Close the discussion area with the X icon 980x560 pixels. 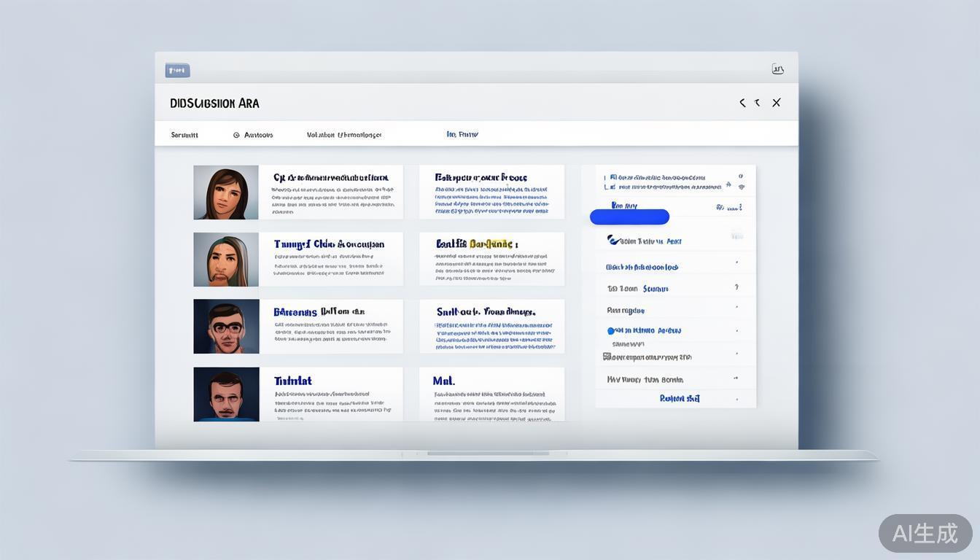(x=777, y=103)
